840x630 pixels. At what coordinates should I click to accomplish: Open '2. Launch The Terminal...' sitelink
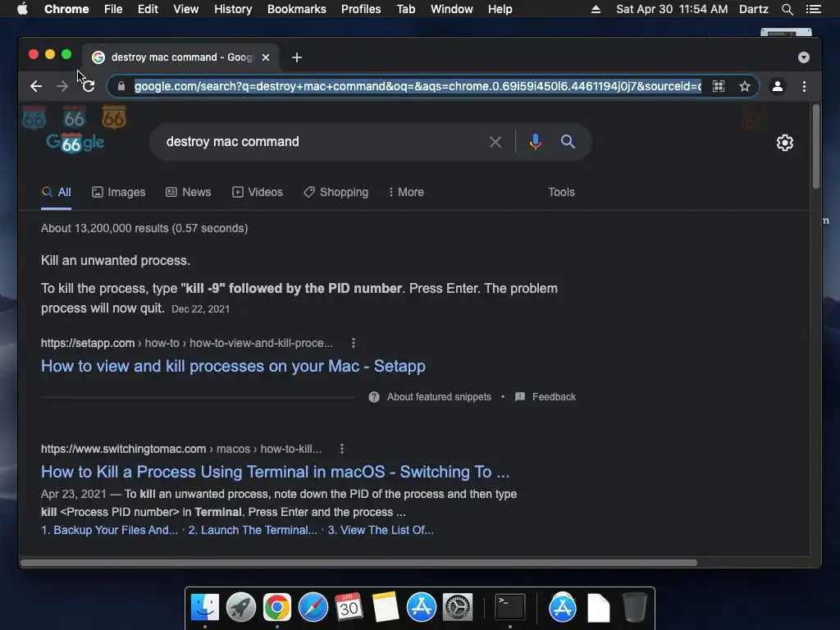point(253,531)
